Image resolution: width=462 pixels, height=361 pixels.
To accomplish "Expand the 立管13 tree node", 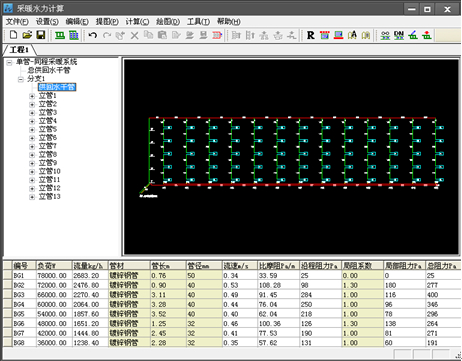I will pyautogui.click(x=32, y=197).
